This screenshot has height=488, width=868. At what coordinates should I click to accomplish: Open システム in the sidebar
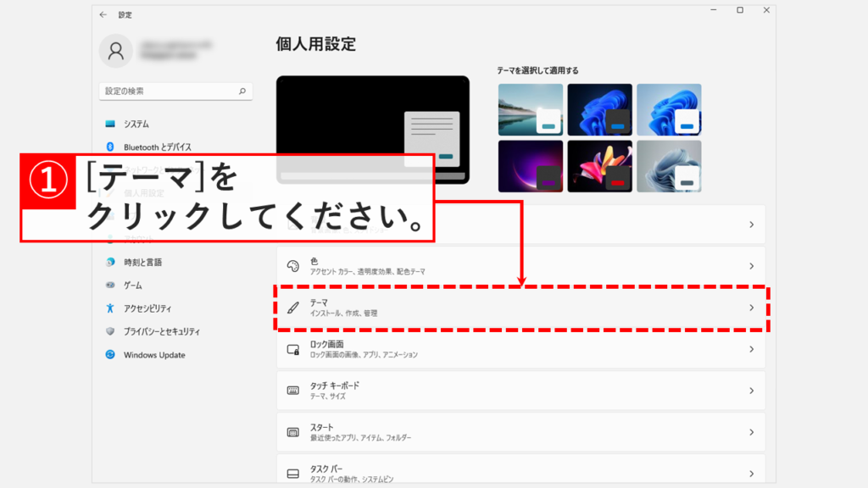[x=136, y=124]
